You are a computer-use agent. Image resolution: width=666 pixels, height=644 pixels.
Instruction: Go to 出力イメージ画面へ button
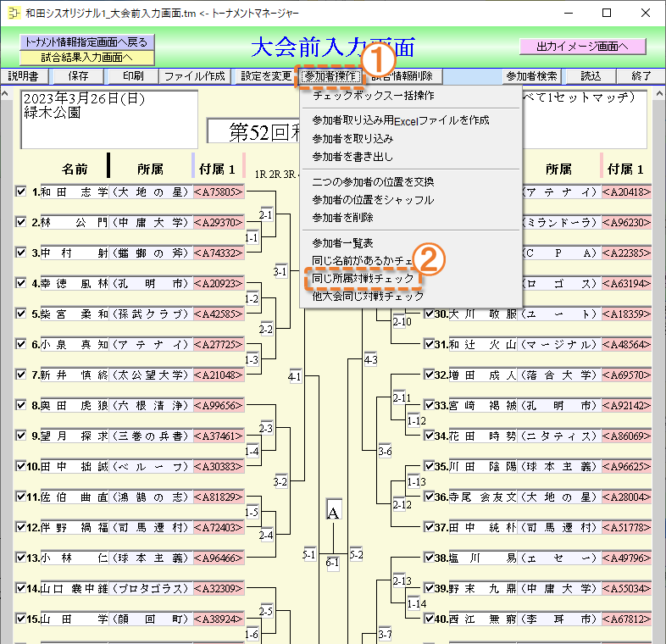coord(583,46)
